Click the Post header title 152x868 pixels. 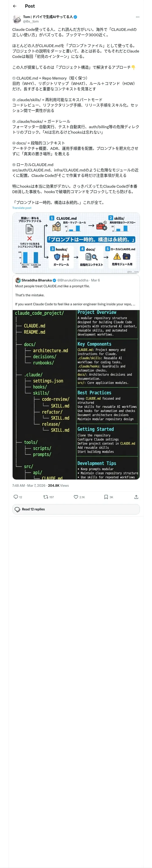[x=30, y=6]
